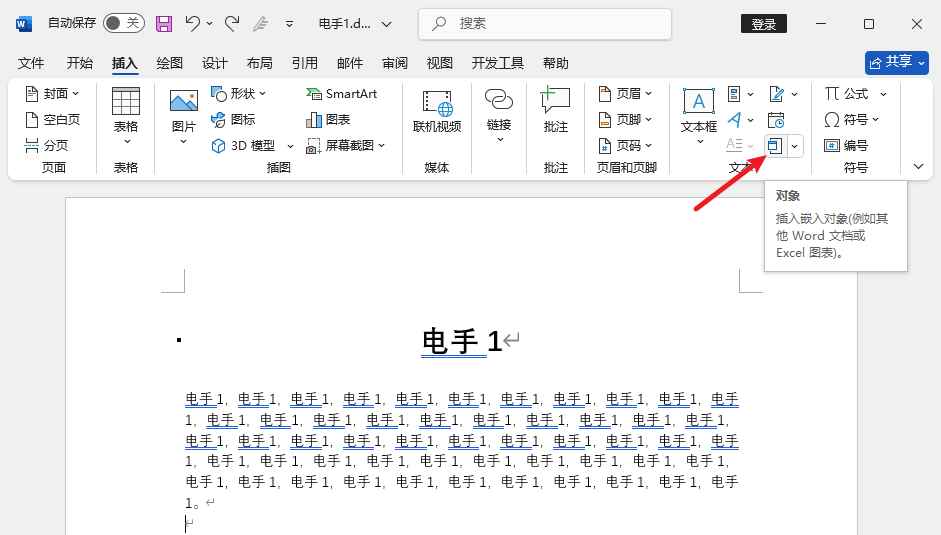Open the 形状 shapes dropdown
The height and width of the screenshot is (535, 941).
coord(239,94)
